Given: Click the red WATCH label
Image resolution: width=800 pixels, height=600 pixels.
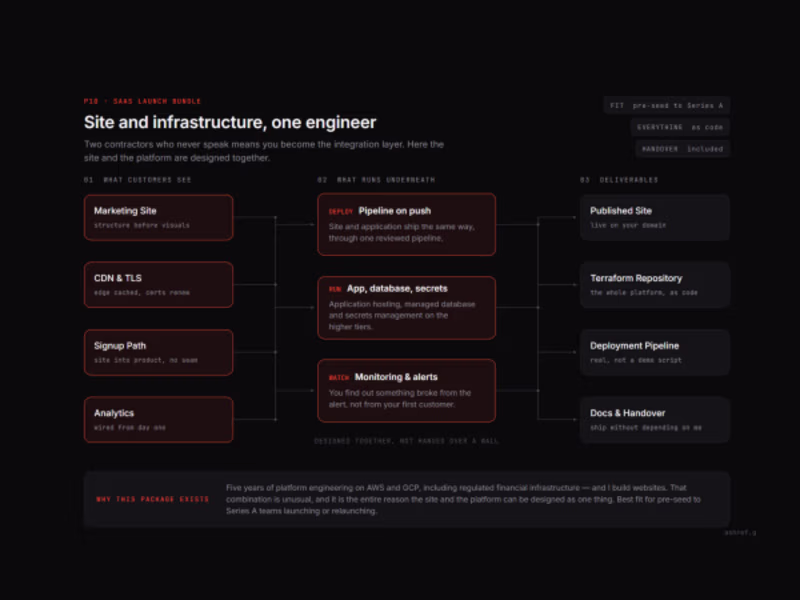Looking at the screenshot, I should 339,378.
